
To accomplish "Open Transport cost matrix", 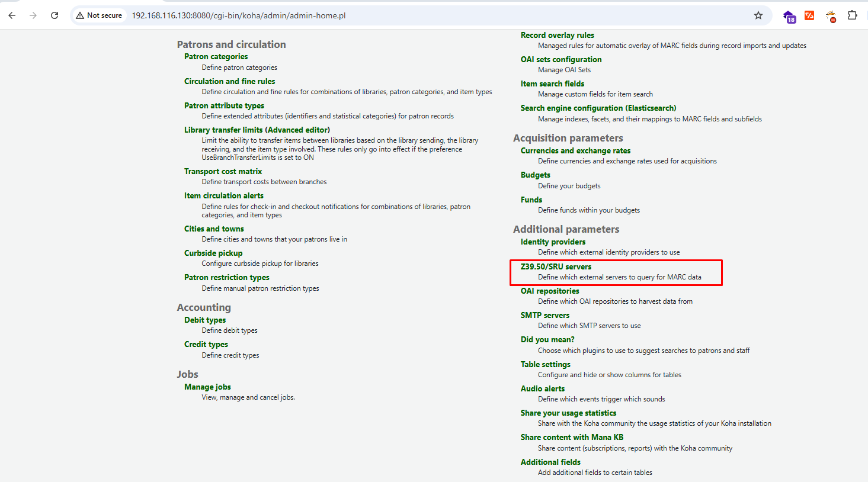I will point(223,171).
